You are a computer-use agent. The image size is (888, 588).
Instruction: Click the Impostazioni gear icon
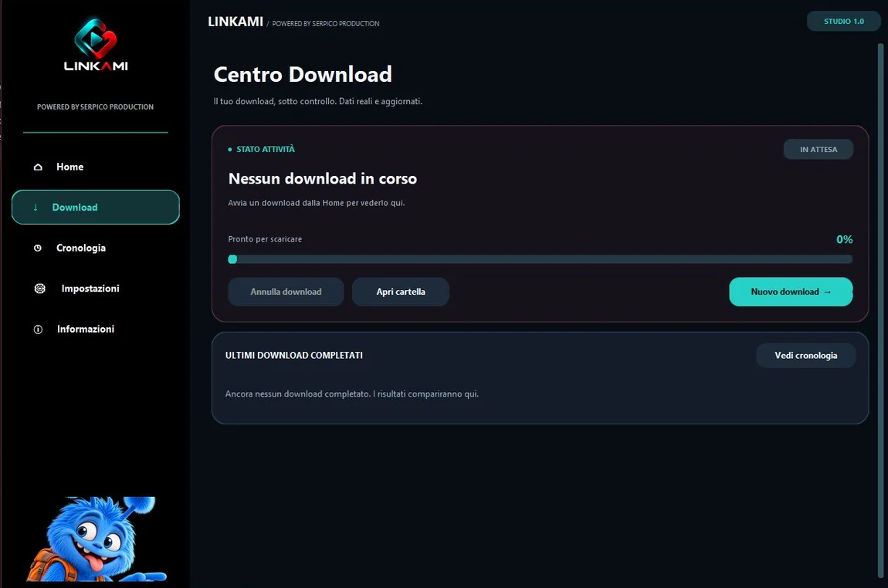tap(39, 289)
